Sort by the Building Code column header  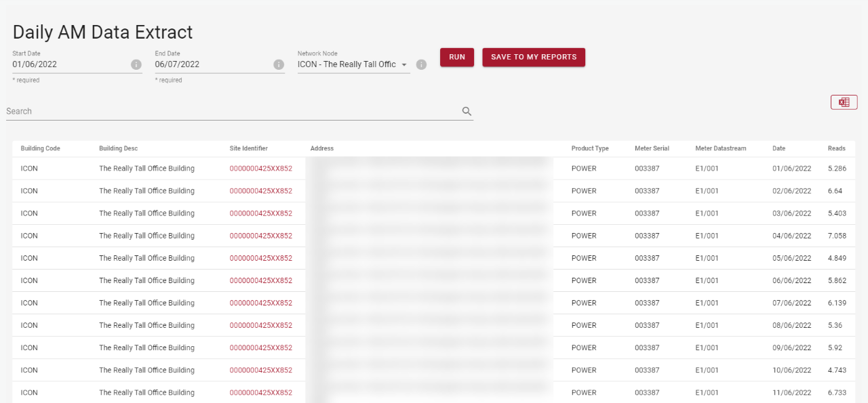point(40,148)
